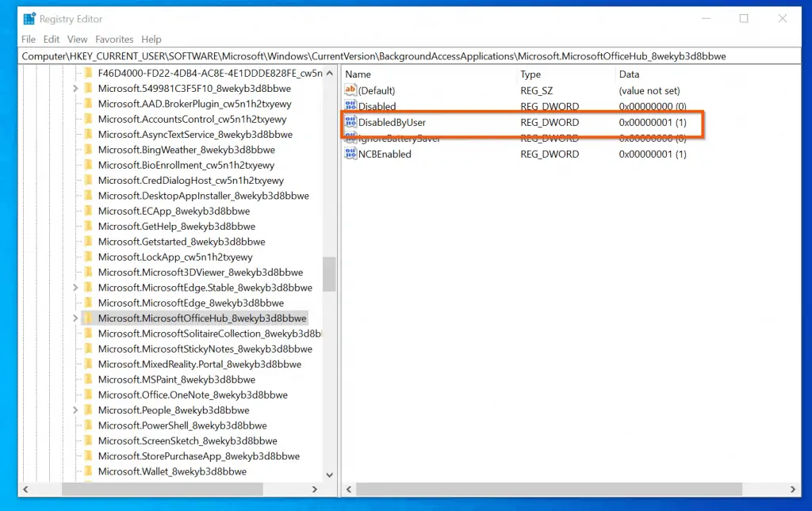The width and height of the screenshot is (812, 511).
Task: Click the REG_SZ icon beside (Default)
Action: pyautogui.click(x=349, y=90)
